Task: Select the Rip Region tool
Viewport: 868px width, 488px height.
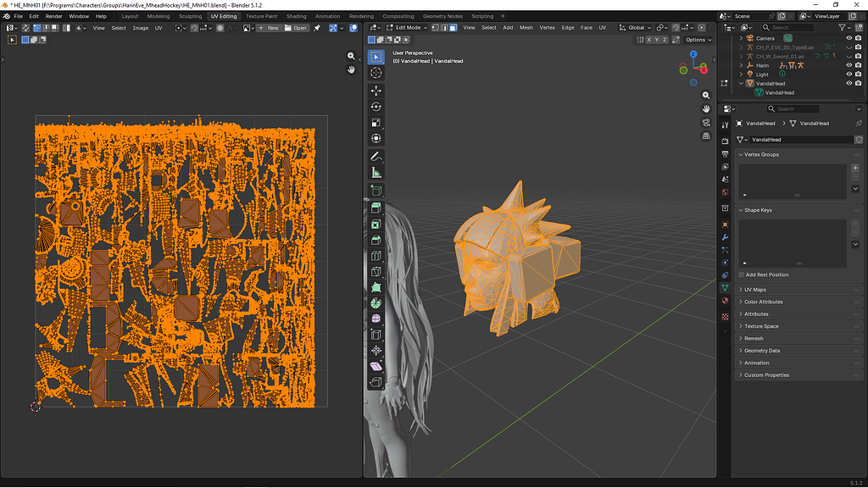Action: coord(376,382)
